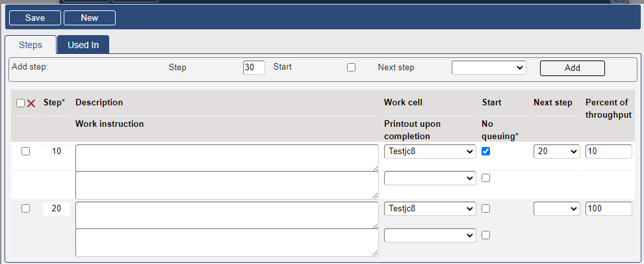
Task: Click the red X delete icon
Action: [x=31, y=103]
